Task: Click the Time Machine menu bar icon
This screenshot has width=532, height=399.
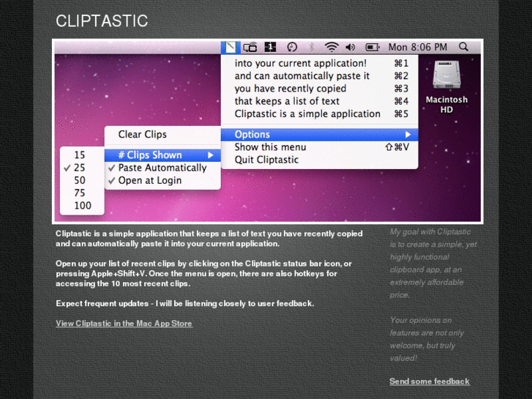Action: coord(292,47)
